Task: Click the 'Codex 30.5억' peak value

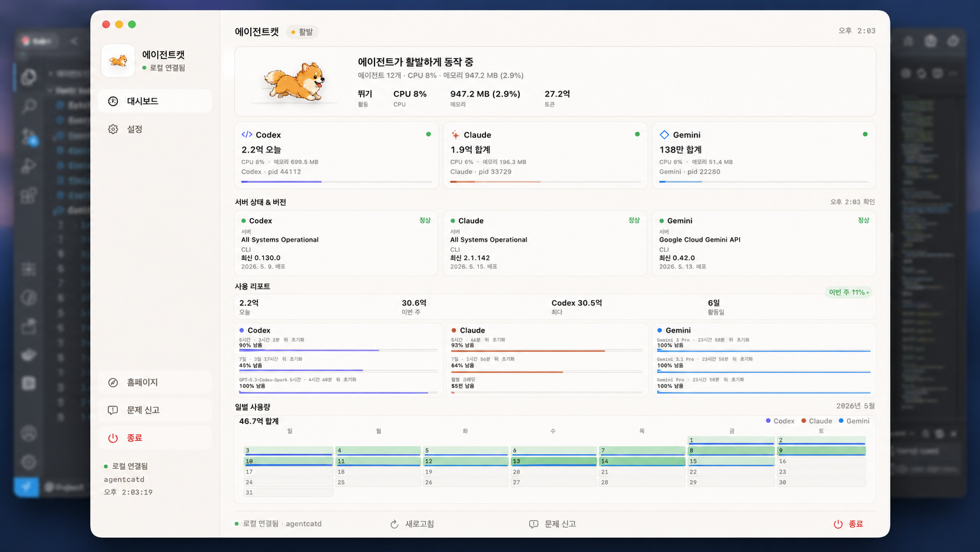Action: click(x=577, y=303)
